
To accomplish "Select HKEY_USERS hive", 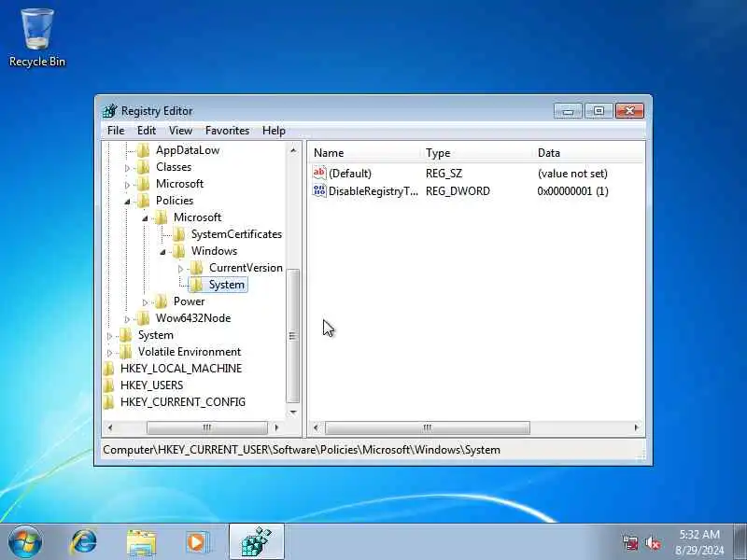I will pos(151,385).
